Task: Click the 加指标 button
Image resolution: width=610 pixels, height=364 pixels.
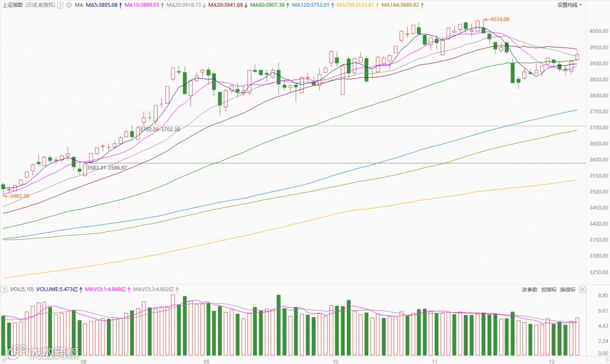Action: (548, 290)
